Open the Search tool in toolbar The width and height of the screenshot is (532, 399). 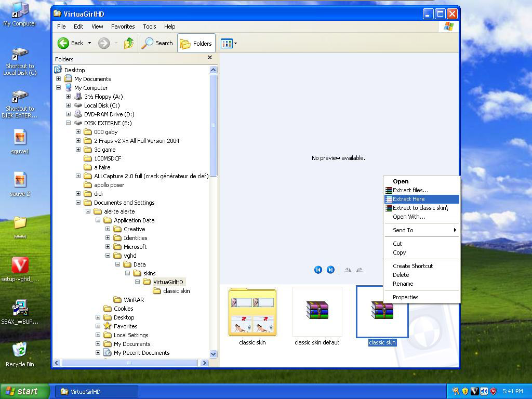click(157, 43)
